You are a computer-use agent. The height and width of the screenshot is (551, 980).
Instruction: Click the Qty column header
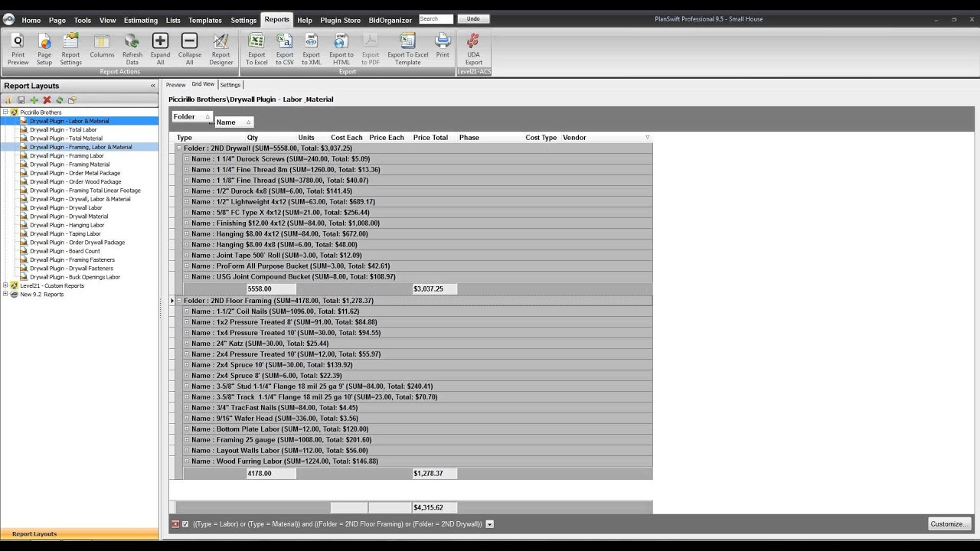(x=271, y=138)
